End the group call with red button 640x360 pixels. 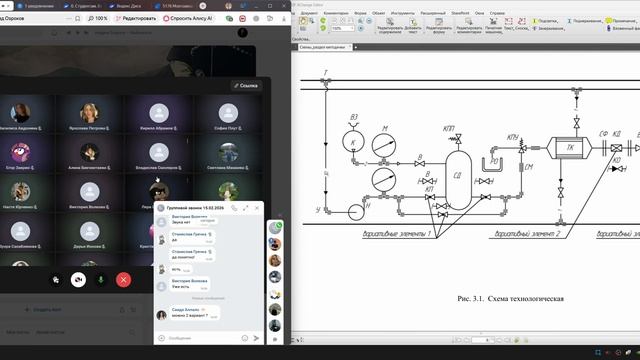point(123,280)
